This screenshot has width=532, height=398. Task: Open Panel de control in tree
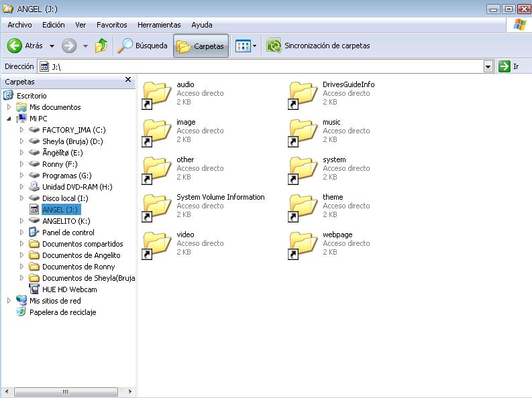coord(68,233)
